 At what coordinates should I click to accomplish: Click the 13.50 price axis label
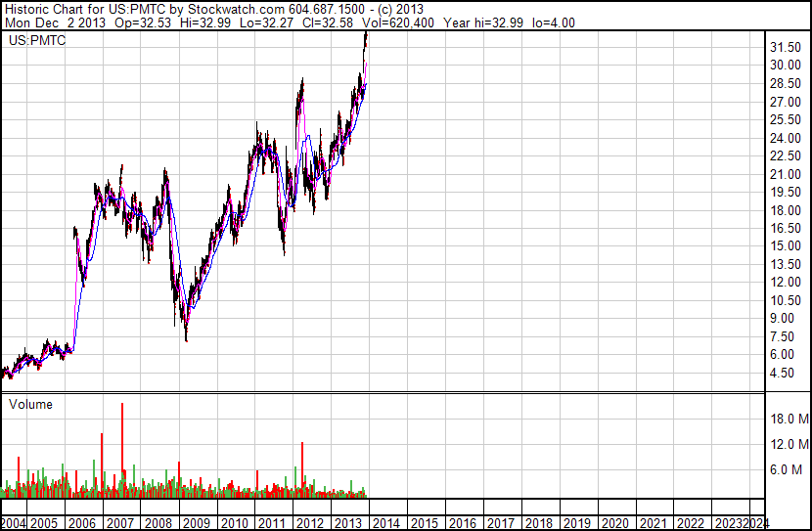point(786,264)
